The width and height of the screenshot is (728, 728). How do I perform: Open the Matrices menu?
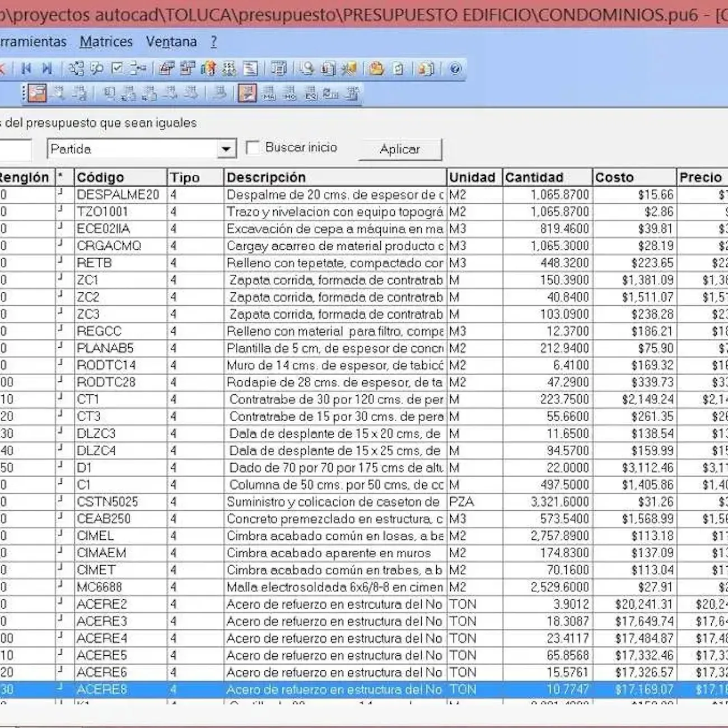(107, 41)
